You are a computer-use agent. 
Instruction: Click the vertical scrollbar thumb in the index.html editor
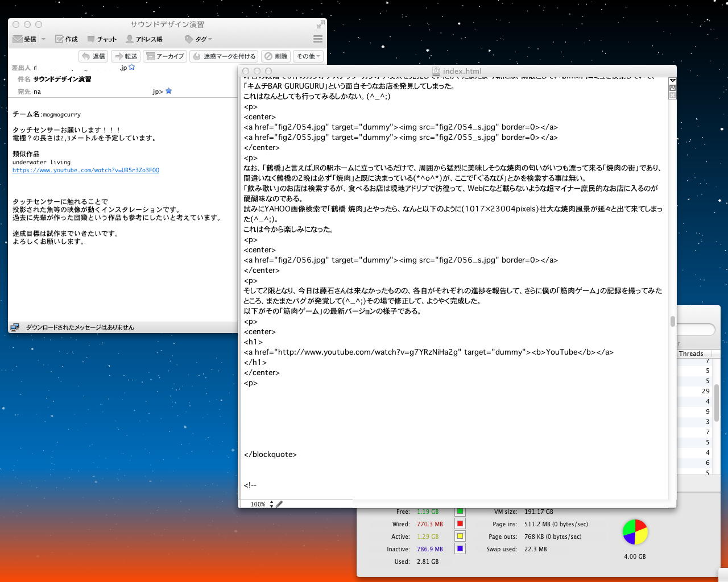pyautogui.click(x=672, y=322)
